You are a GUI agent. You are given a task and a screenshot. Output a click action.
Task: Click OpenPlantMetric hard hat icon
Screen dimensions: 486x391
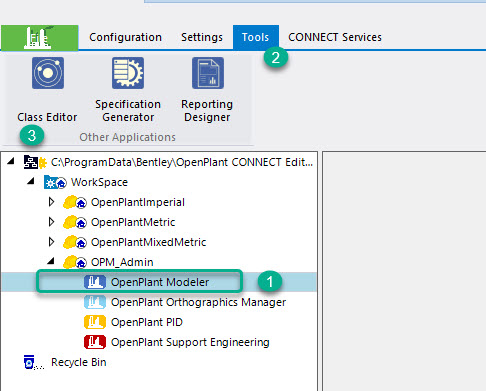tap(75, 222)
